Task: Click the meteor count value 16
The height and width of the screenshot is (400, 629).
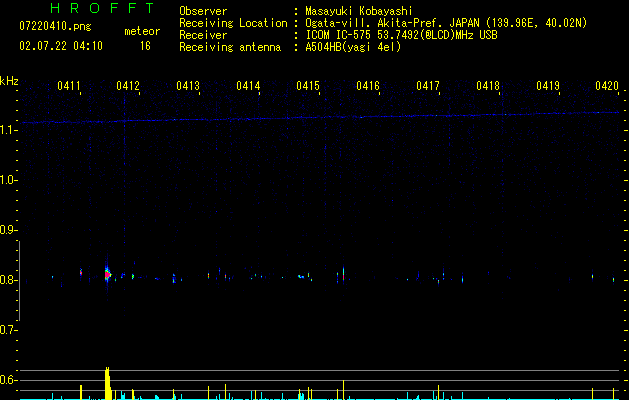Action: click(x=145, y=46)
